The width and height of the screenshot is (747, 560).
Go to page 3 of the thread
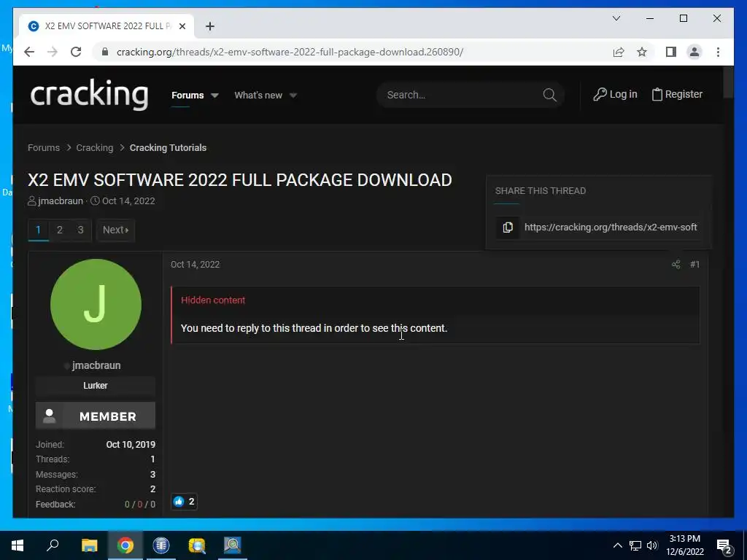click(80, 230)
